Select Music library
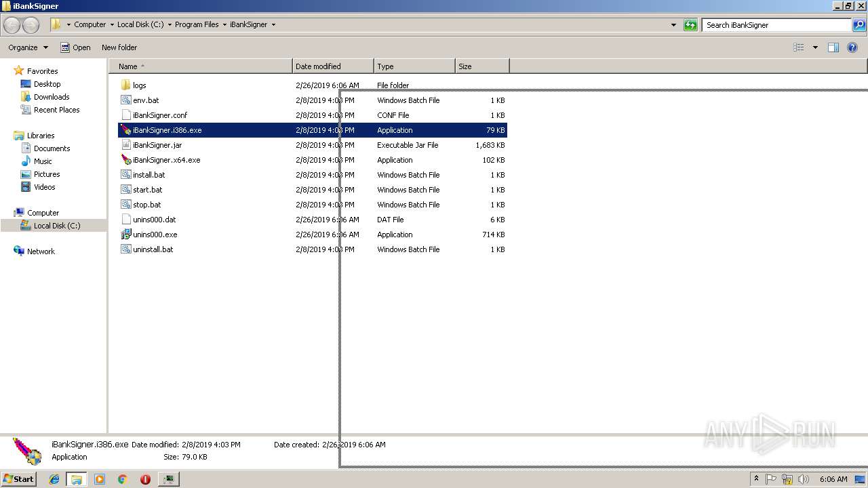This screenshot has height=488, width=868. (43, 161)
